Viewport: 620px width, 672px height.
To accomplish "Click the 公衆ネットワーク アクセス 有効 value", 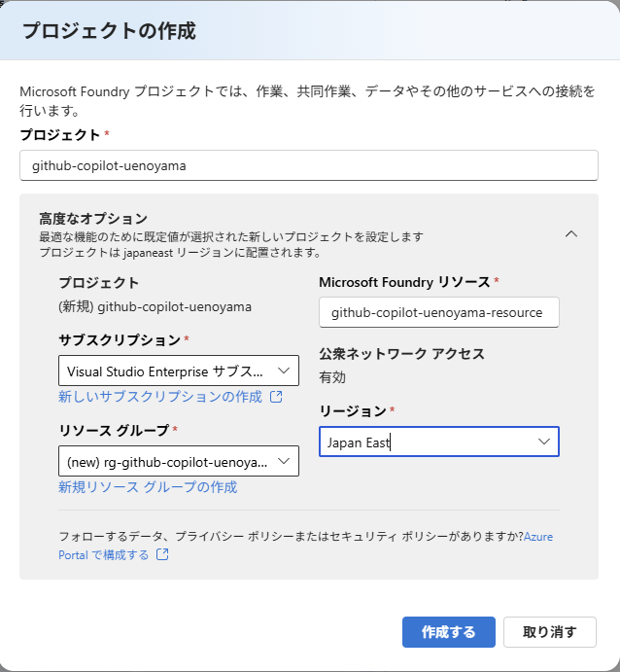I will point(332,377).
